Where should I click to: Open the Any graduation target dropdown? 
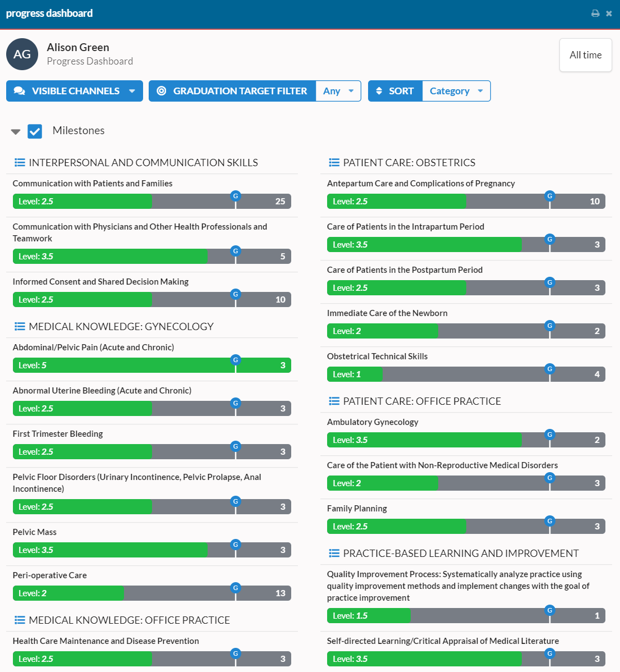pos(338,90)
